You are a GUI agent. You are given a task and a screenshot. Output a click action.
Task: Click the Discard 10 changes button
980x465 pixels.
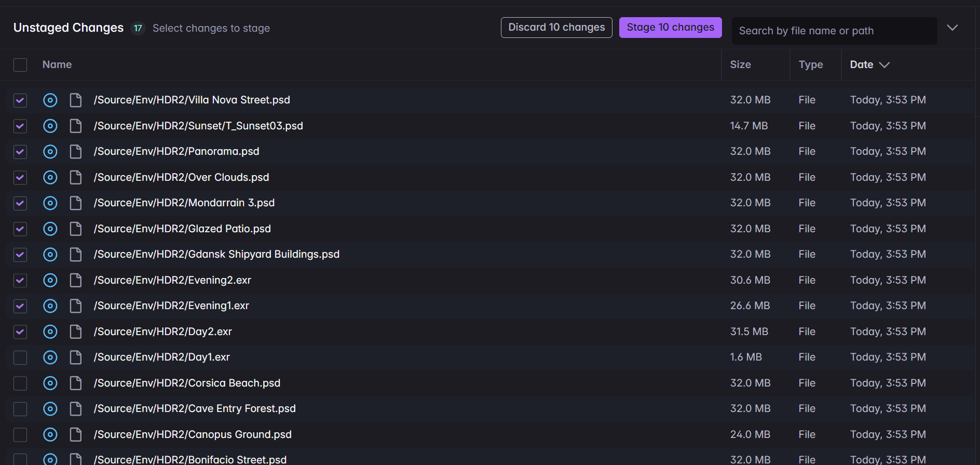[556, 28]
